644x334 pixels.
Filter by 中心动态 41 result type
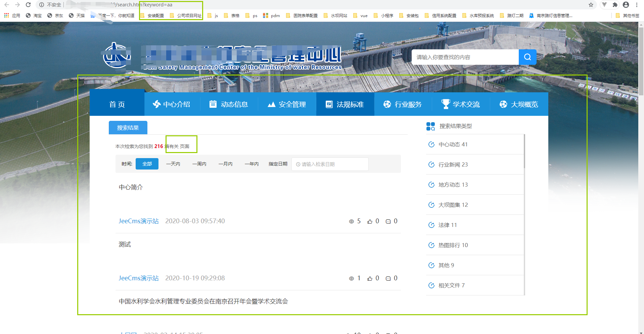click(453, 144)
